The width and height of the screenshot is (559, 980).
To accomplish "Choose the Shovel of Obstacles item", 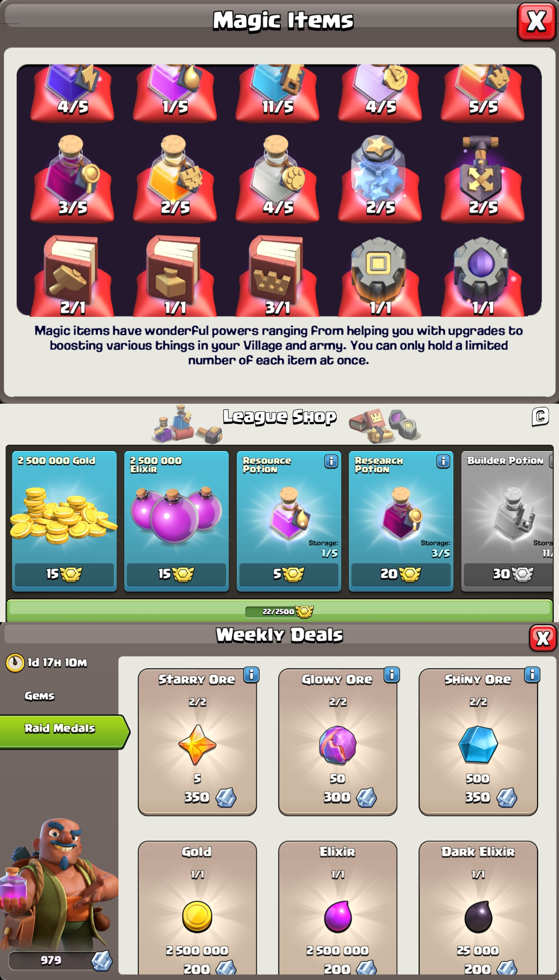I will click(x=483, y=177).
